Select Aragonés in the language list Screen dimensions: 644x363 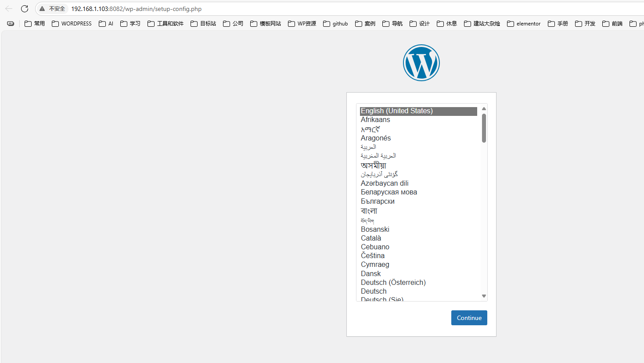(418, 138)
